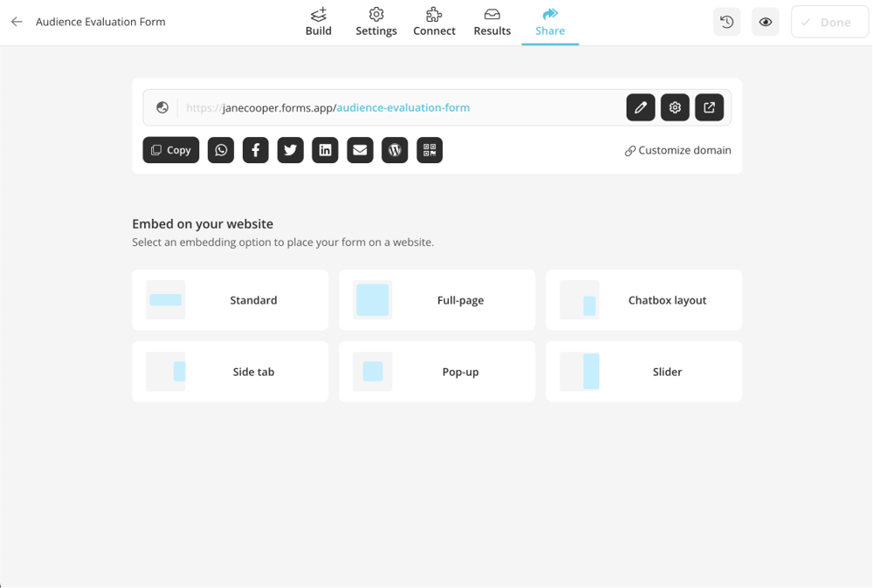Select the Standard embed option

point(230,299)
